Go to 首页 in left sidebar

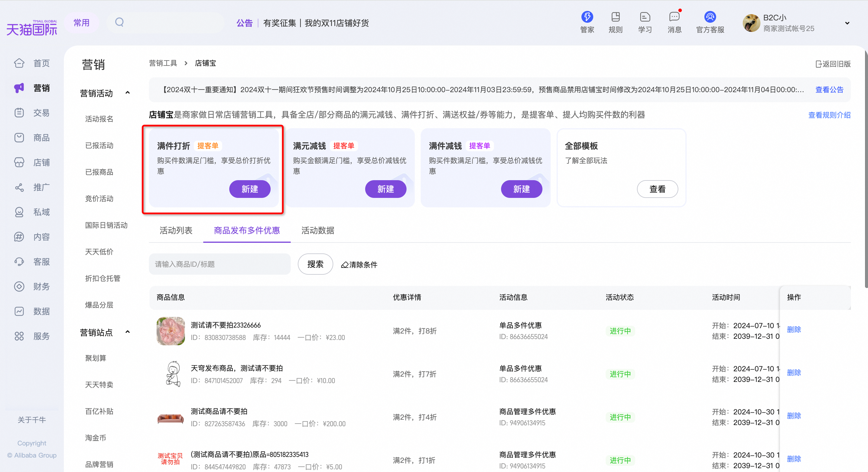pos(32,63)
